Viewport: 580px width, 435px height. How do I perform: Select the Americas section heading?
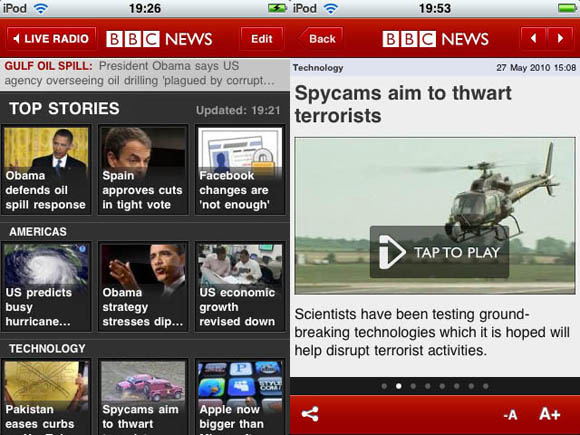(38, 232)
